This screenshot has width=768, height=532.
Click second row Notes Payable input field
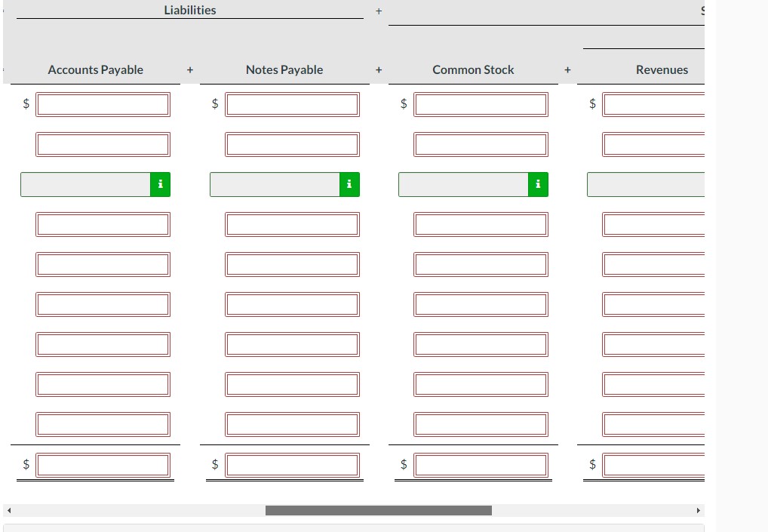tap(293, 145)
